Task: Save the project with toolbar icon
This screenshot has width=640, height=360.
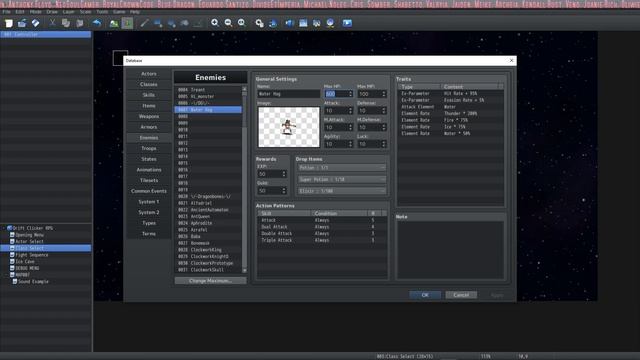Action: pos(36,23)
